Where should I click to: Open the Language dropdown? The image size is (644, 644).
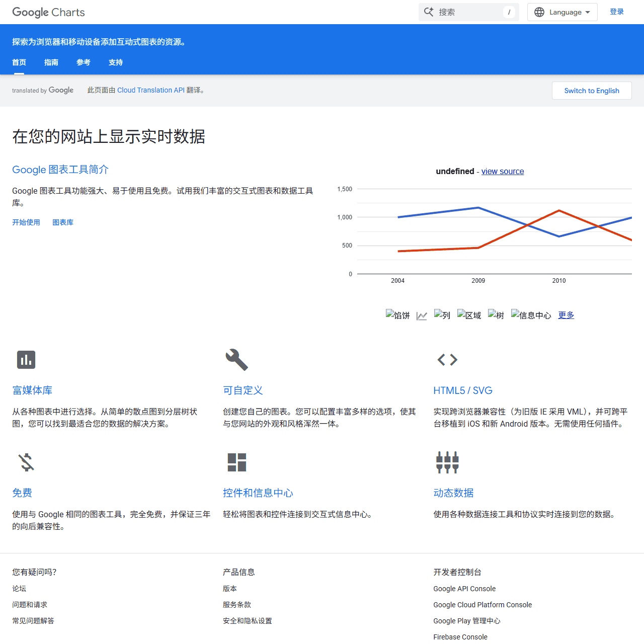point(562,12)
